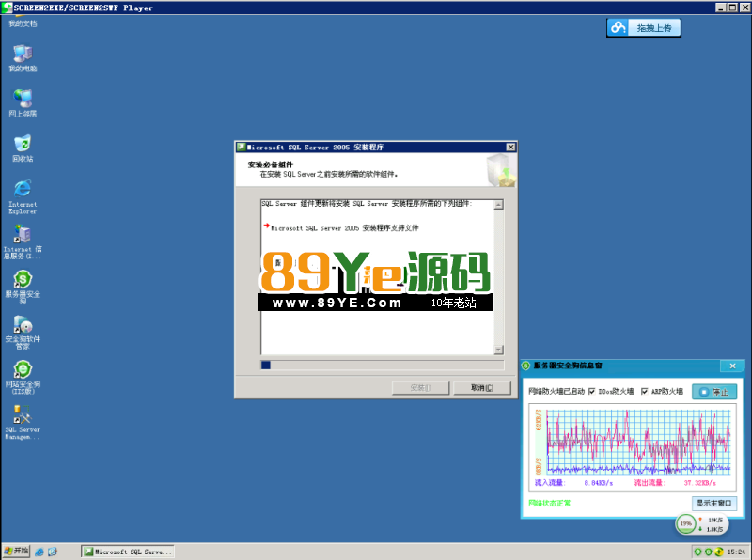
Task: Select the Microsoft SQL Server taskbar item
Action: pyautogui.click(x=128, y=552)
